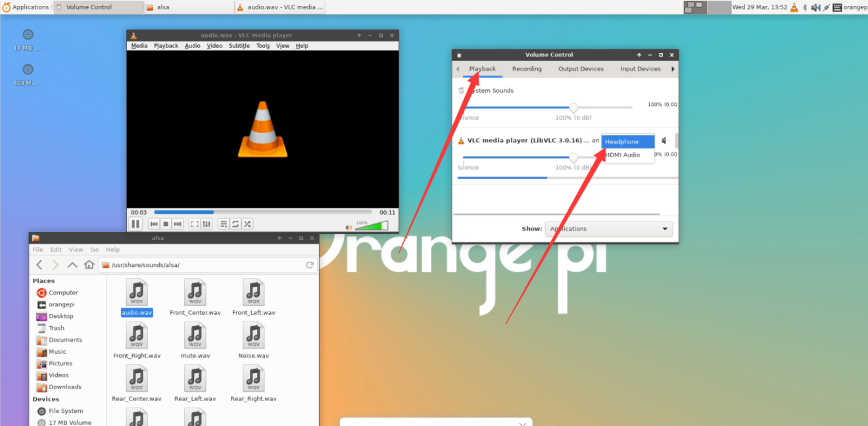Open VLC Playback menu
The height and width of the screenshot is (426, 868).
tap(166, 46)
